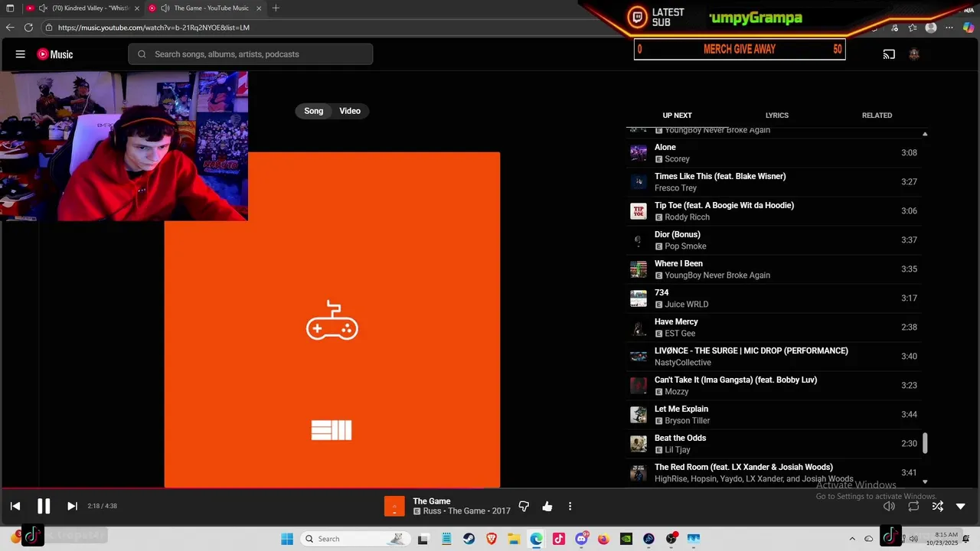
Task: Open the Juice WRLD artist link
Action: click(x=686, y=305)
